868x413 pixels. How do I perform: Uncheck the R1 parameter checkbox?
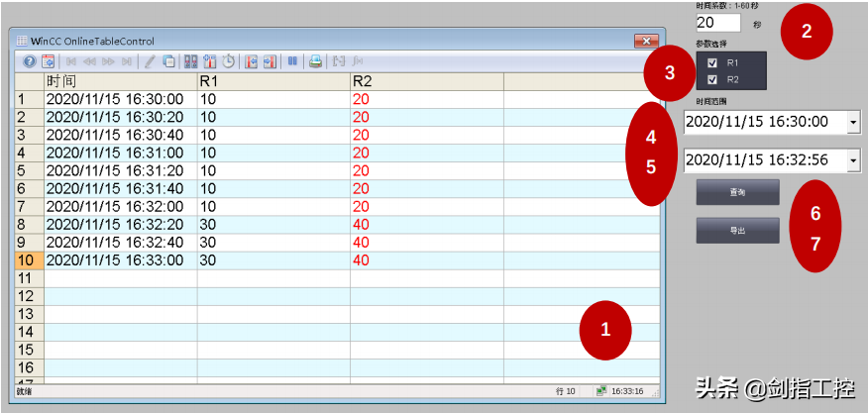pyautogui.click(x=712, y=62)
